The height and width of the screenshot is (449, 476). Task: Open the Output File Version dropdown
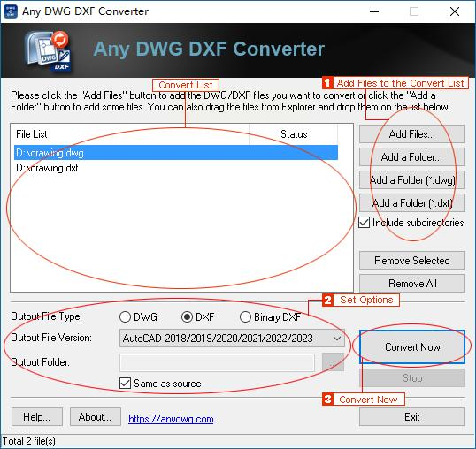232,338
